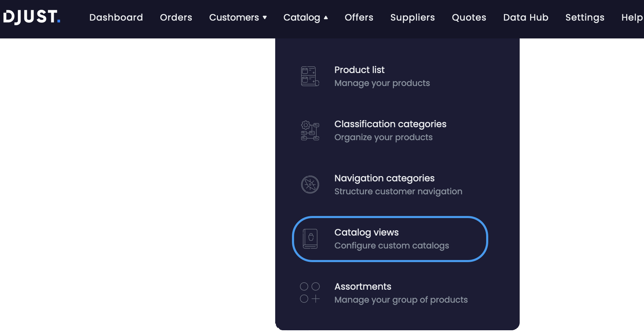Image resolution: width=644 pixels, height=332 pixels.
Task: Click the upward chevron next to Catalog
Action: [326, 17]
